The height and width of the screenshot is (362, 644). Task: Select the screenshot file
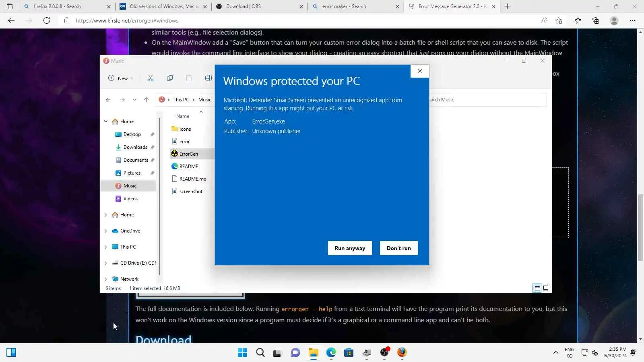click(191, 191)
